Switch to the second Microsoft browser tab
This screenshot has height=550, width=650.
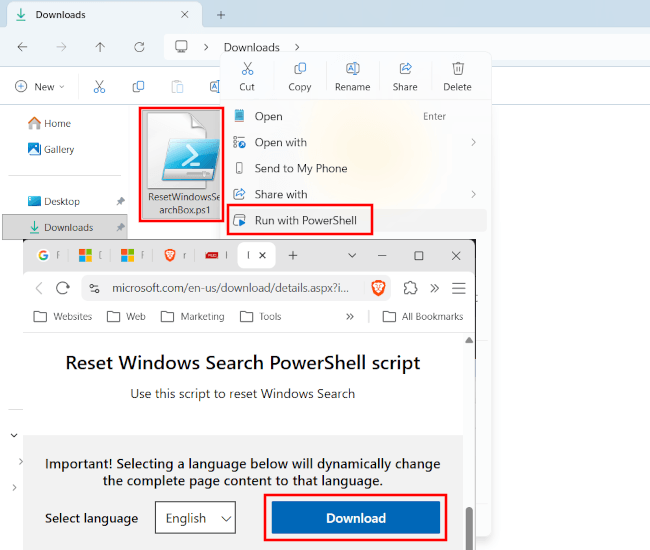[132, 255]
